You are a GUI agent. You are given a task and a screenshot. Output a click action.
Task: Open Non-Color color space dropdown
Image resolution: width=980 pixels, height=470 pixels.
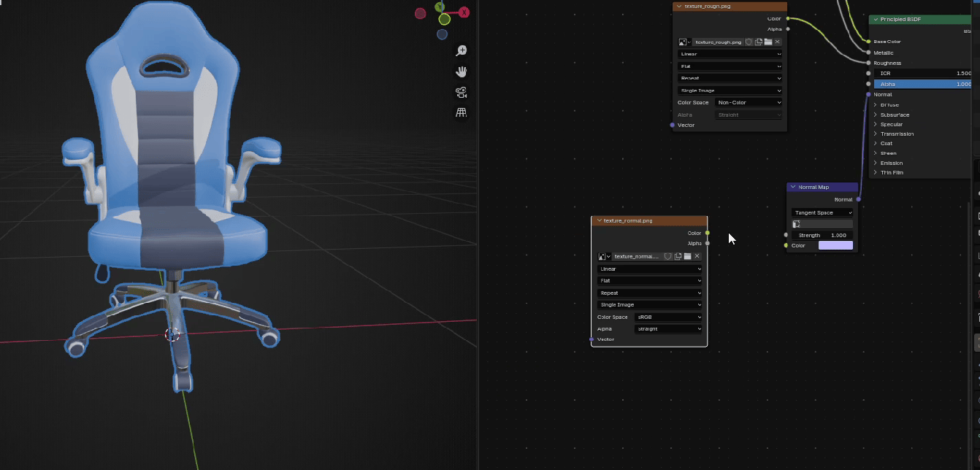click(x=749, y=103)
